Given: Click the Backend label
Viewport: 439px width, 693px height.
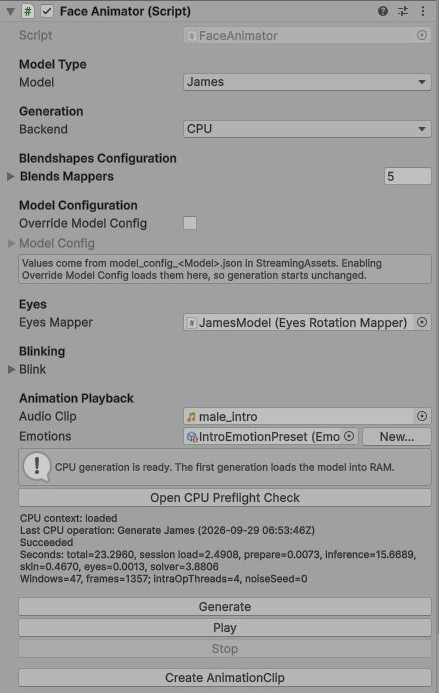Looking at the screenshot, I should click(x=43, y=129).
